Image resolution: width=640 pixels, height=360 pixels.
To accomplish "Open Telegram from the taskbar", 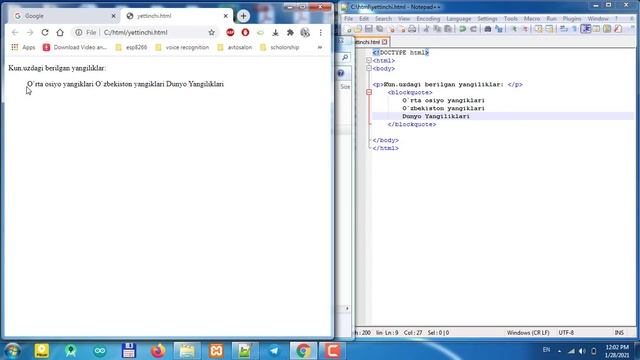I will point(274,351).
